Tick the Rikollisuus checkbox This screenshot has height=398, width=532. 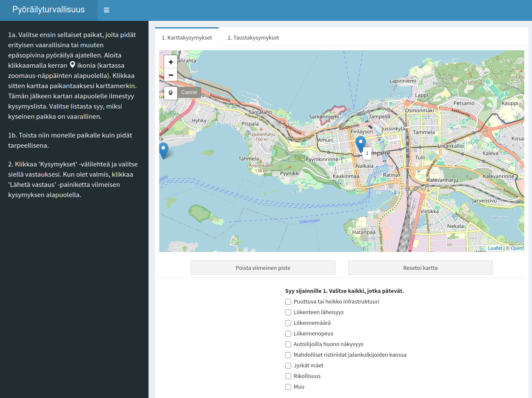[288, 376]
